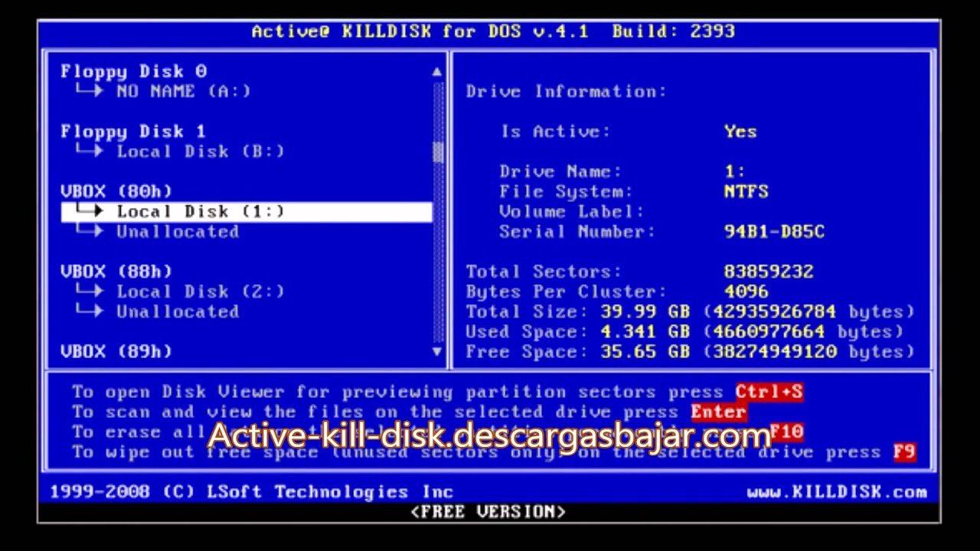Viewport: 980px width, 551px height.
Task: Select highlighted Local Disk (1:) partition
Action: point(247,212)
